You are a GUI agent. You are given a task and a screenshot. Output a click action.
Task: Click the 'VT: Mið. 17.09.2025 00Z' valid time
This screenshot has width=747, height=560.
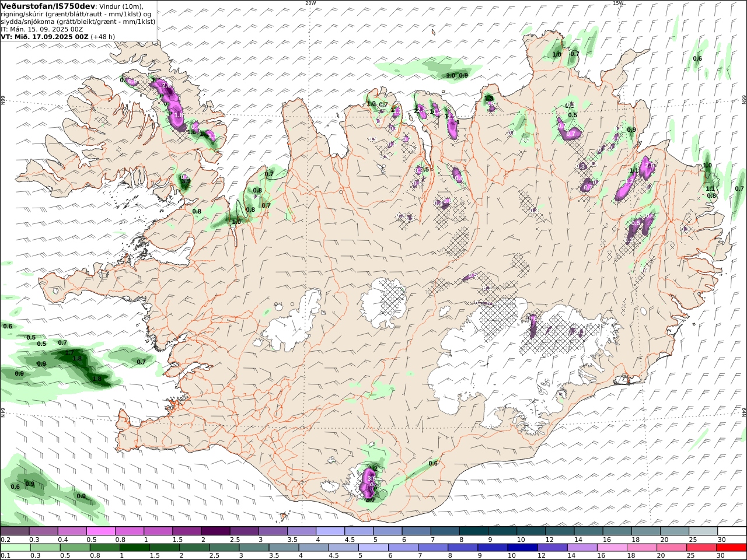pos(45,36)
